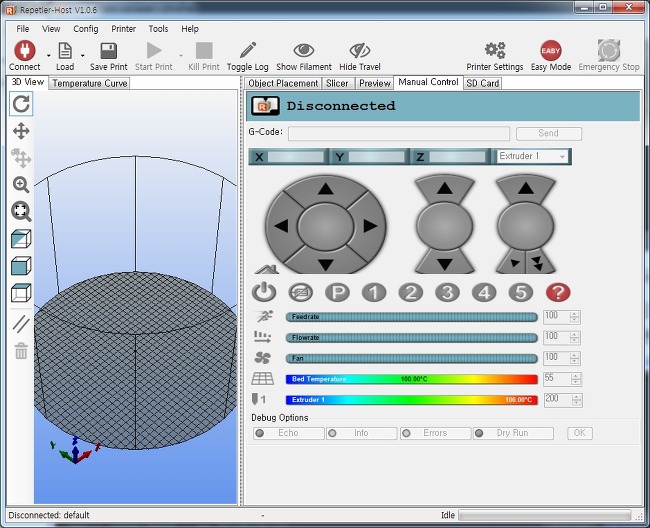Image resolution: width=650 pixels, height=528 pixels.
Task: Move Y axis up arrow
Action: (x=326, y=189)
